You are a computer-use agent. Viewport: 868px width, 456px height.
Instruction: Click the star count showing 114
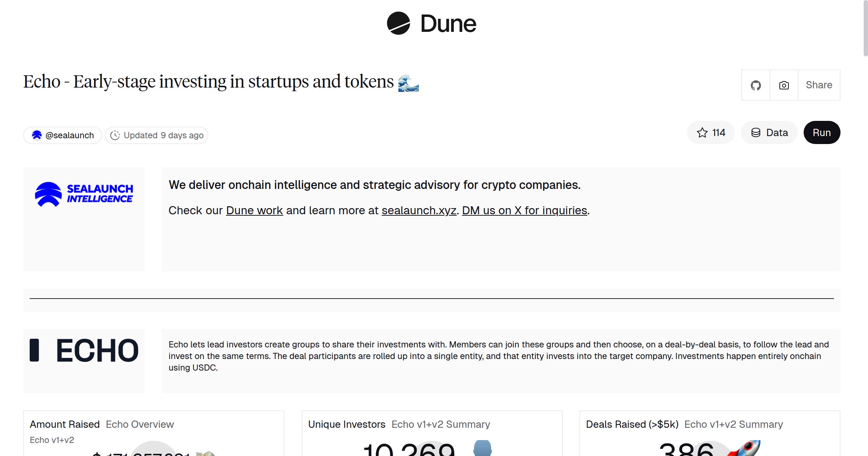(x=718, y=132)
